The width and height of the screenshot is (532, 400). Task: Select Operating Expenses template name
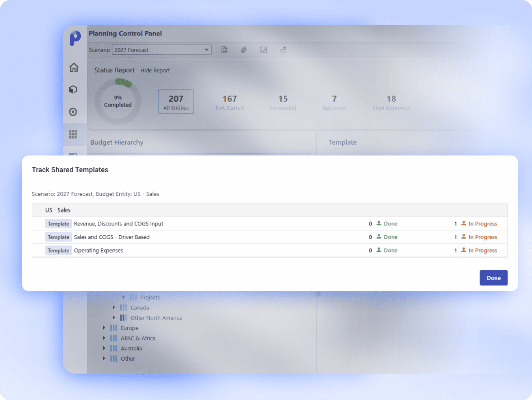tap(99, 251)
